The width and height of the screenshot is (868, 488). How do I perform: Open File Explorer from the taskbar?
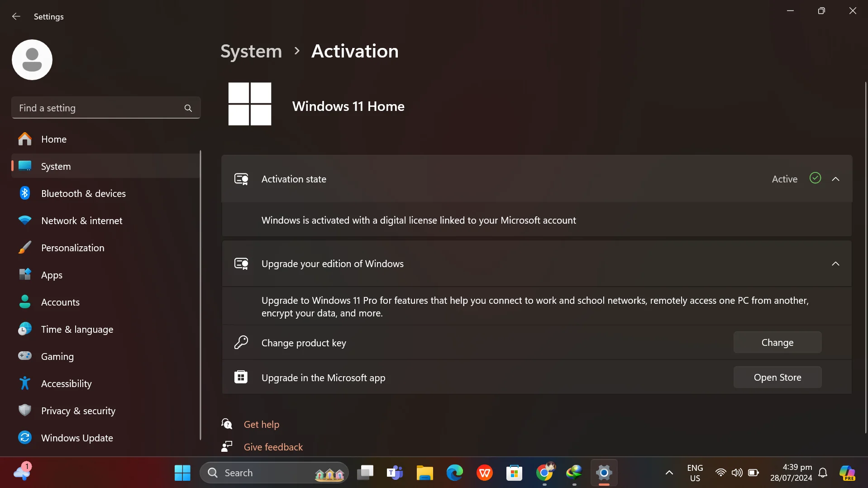pos(425,473)
